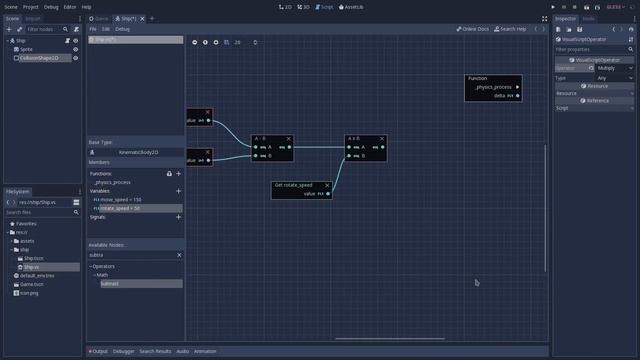The image size is (640, 360).
Task: Open the Help menu
Action: [x=86, y=7]
